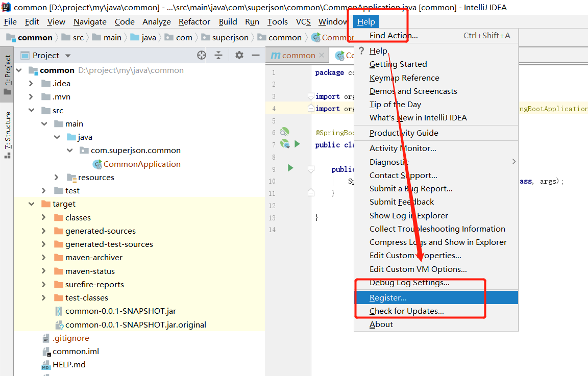The height and width of the screenshot is (376, 588).
Task: Collapse the java folder
Action: coord(57,137)
